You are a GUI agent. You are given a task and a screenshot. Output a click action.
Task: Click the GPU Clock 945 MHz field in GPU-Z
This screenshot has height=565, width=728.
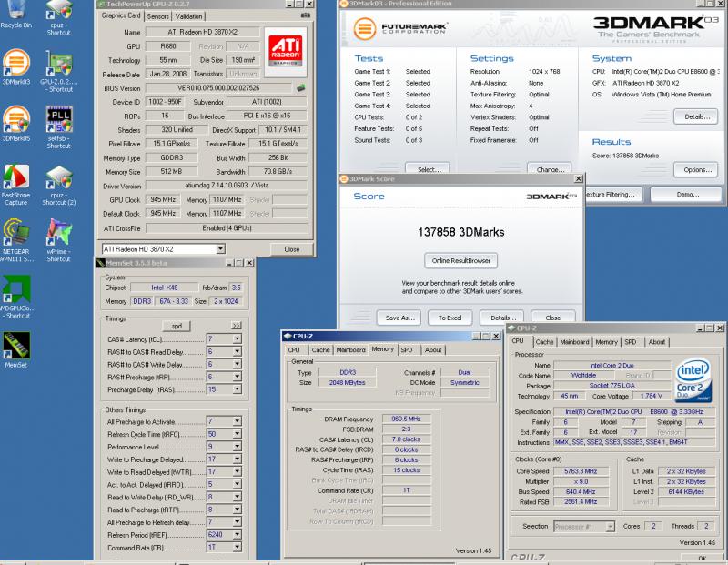pyautogui.click(x=163, y=199)
